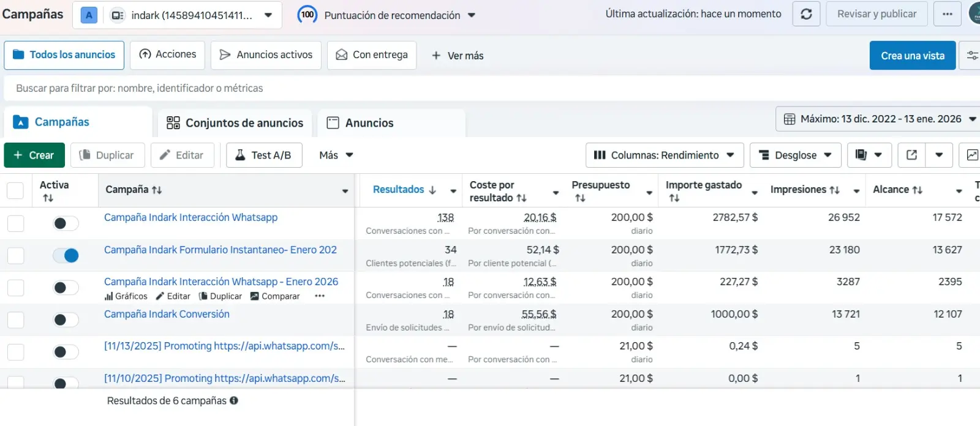Click the green Crear button

click(x=34, y=155)
